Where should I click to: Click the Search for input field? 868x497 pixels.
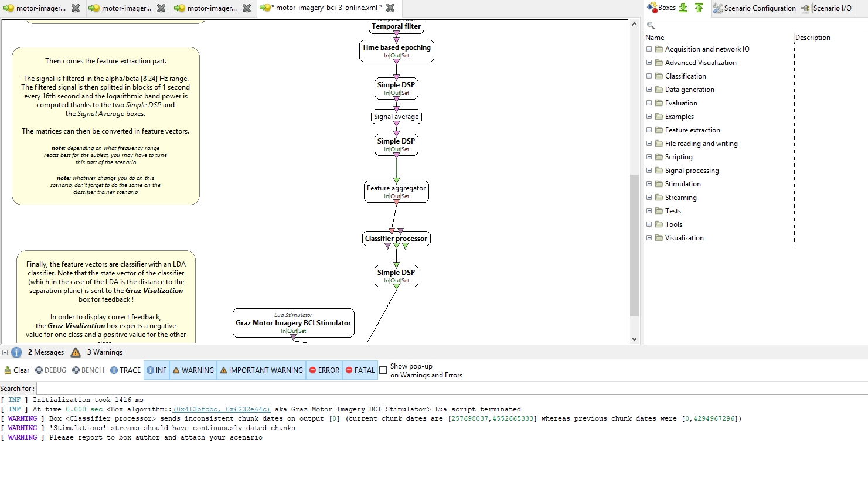[x=452, y=389]
